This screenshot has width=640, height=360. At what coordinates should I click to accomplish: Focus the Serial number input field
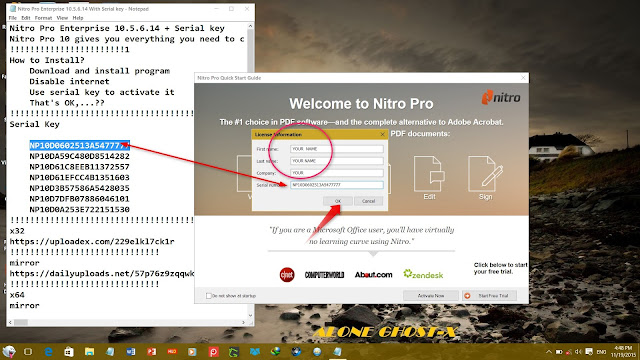(x=337, y=185)
